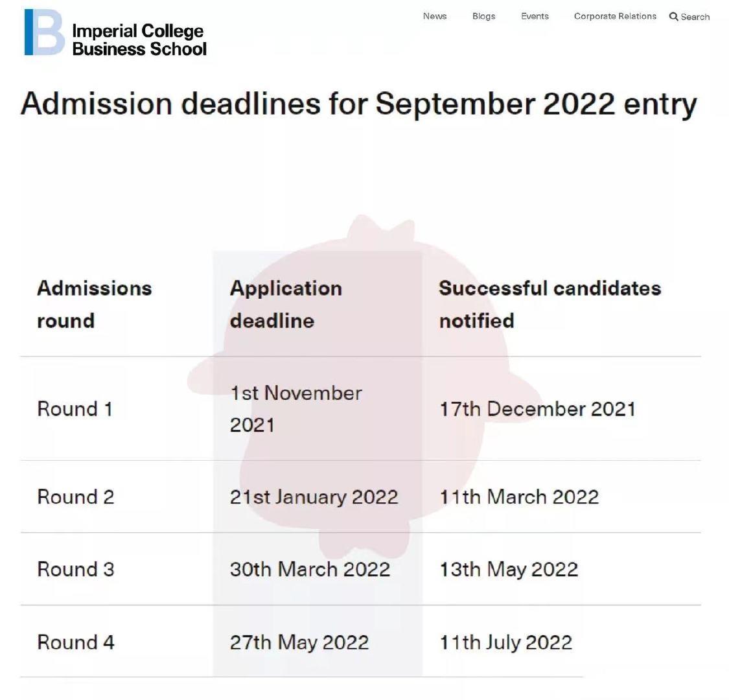Viewport: 729px width, 700px height.
Task: Click the 21st January 2022 deadline cell
Action: [x=314, y=497]
